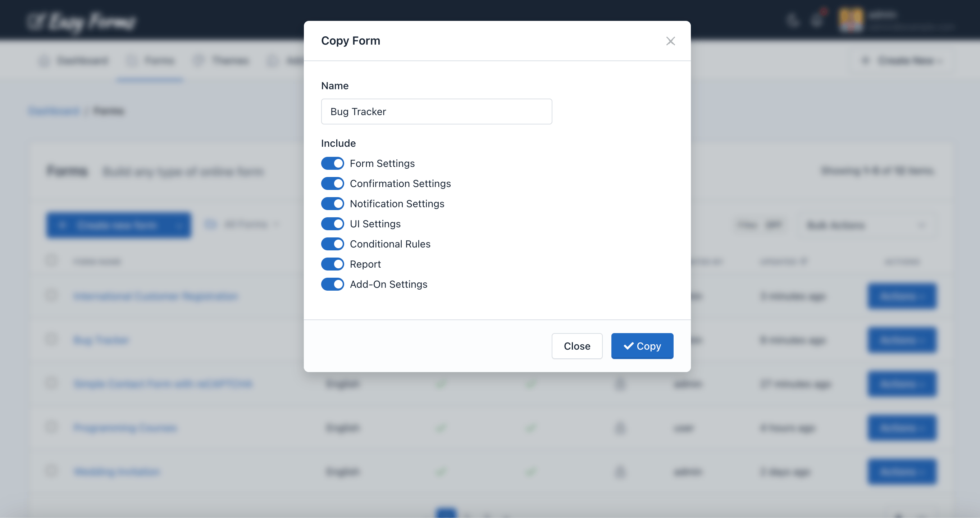
Task: Click the Bug Tracker name input field
Action: [x=436, y=112]
